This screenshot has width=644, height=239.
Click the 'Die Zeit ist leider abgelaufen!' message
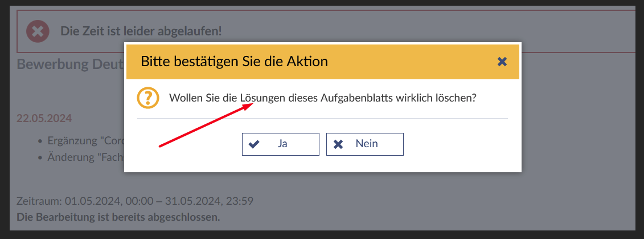(x=141, y=31)
